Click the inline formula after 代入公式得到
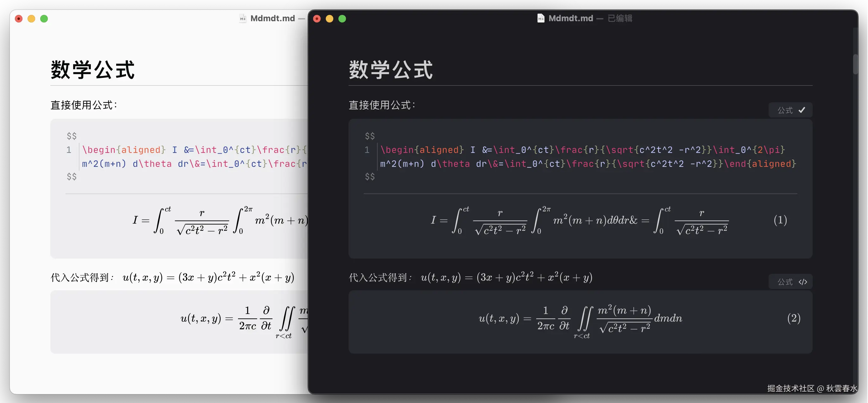 pos(507,277)
